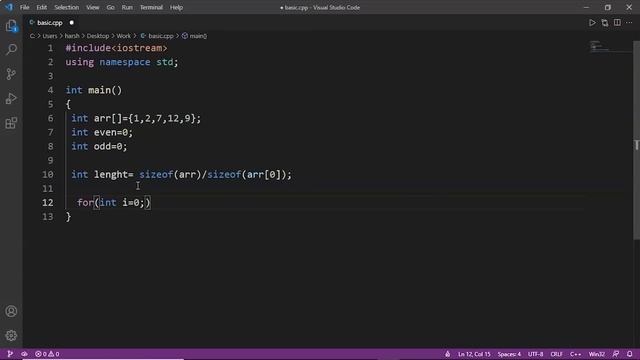Viewport: 640px width, 360px height.
Task: Click on '#include<iostream>' text
Action: [116, 48]
